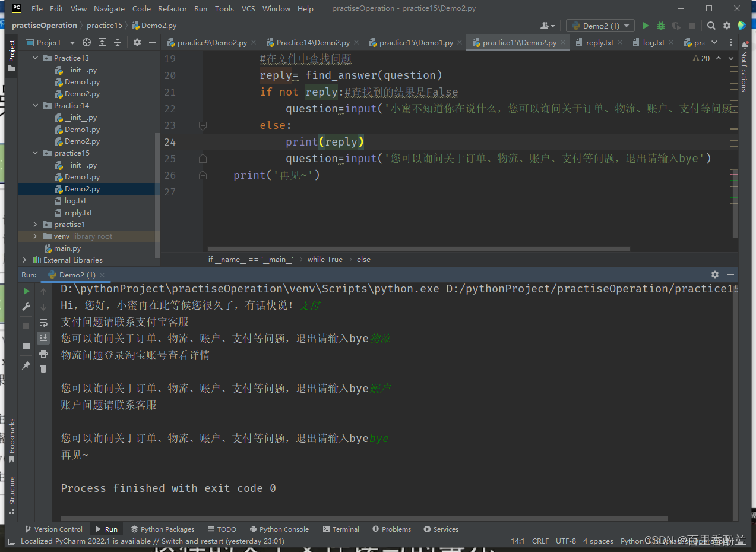Hide the Project panel with minus icon
756x552 pixels.
pos(153,42)
